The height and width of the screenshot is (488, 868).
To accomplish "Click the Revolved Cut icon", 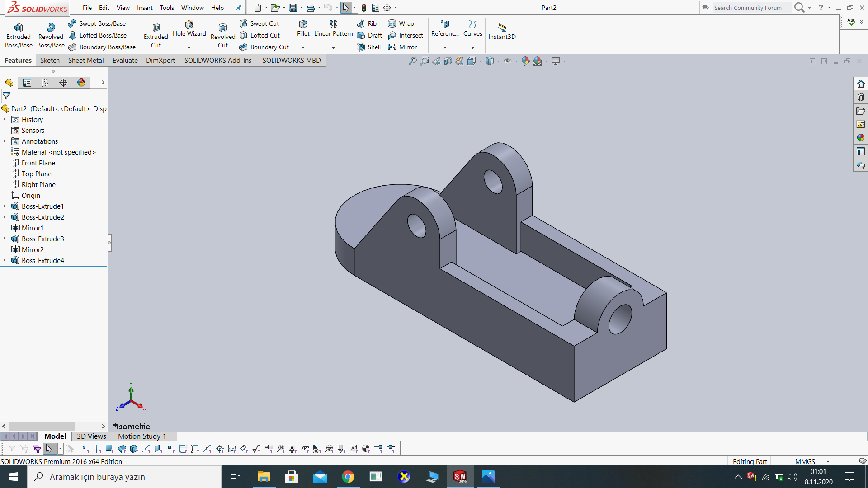I will [222, 28].
